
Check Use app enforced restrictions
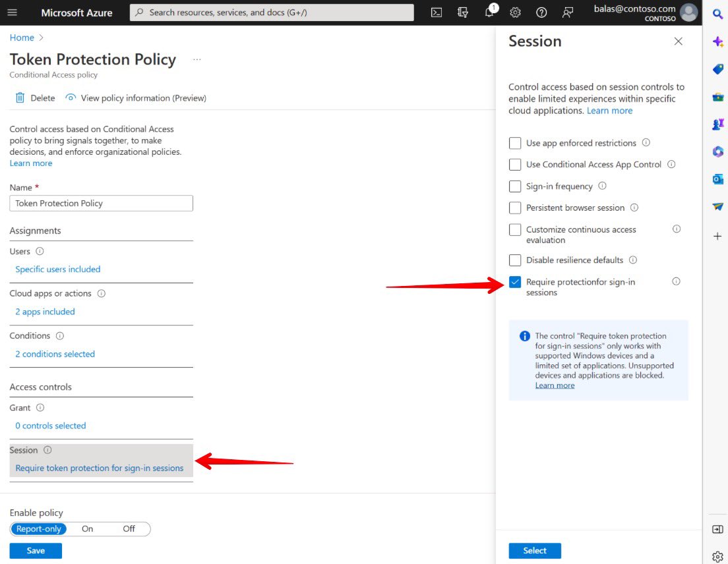515,143
